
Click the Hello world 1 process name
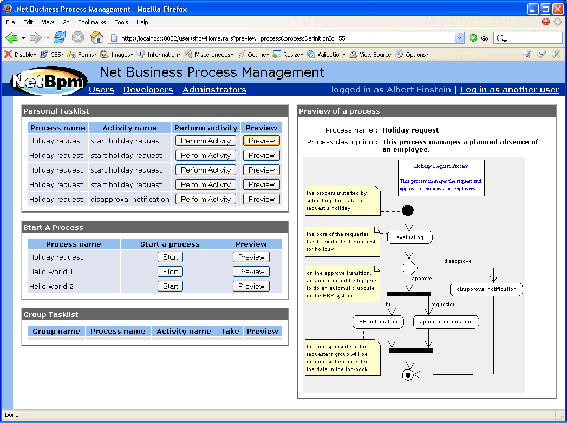(52, 272)
